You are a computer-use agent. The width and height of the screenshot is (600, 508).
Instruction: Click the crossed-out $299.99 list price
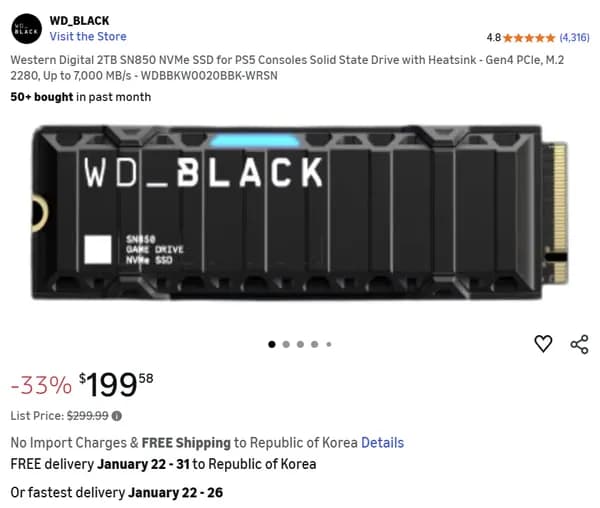click(87, 416)
